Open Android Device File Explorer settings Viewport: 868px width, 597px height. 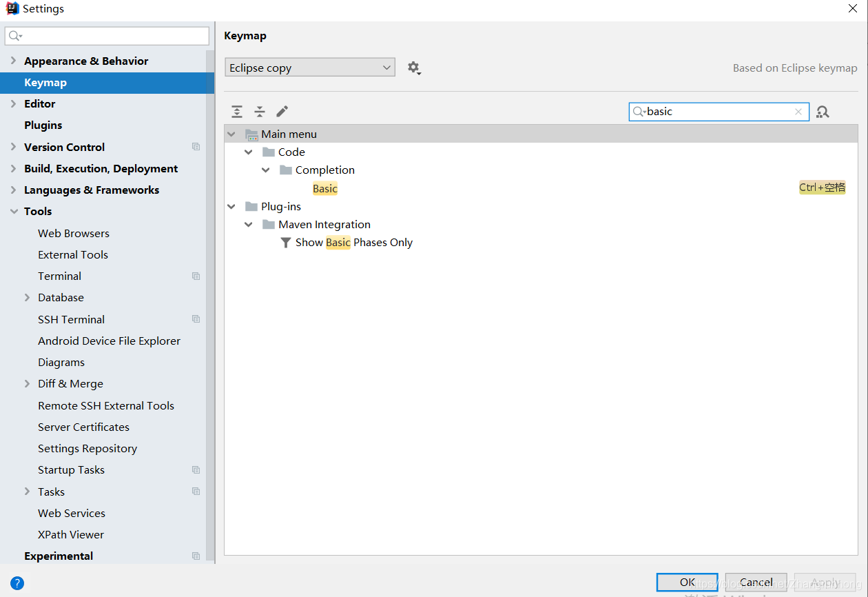pyautogui.click(x=109, y=341)
